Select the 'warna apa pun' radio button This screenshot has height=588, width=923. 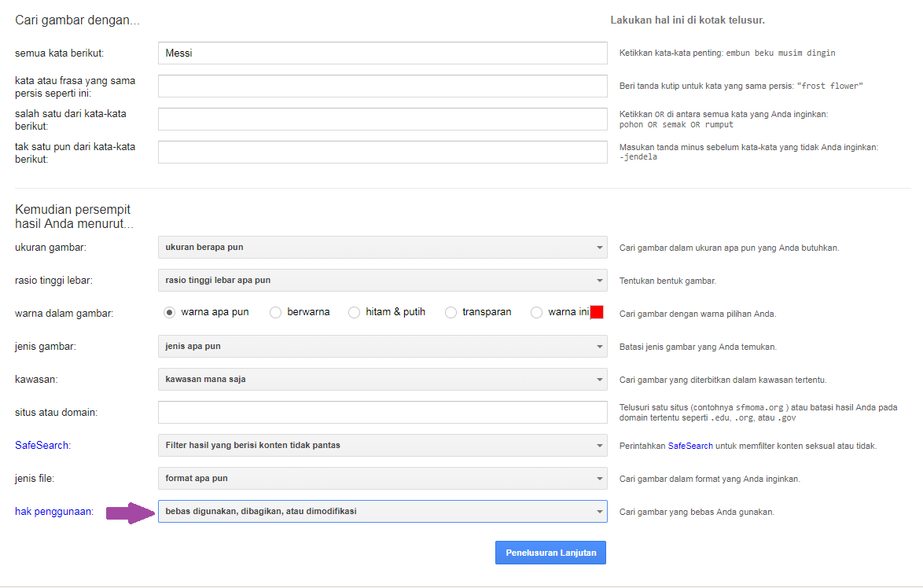[x=169, y=312]
